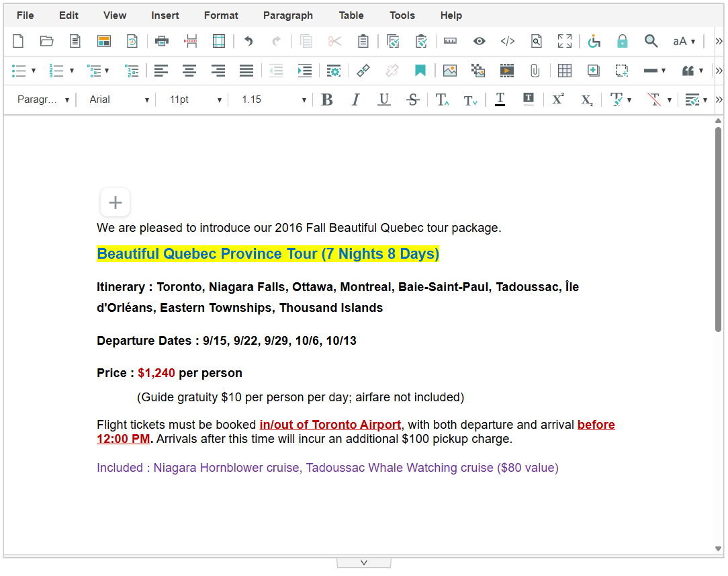
Task: Increase font size with T-up icon
Action: point(442,99)
